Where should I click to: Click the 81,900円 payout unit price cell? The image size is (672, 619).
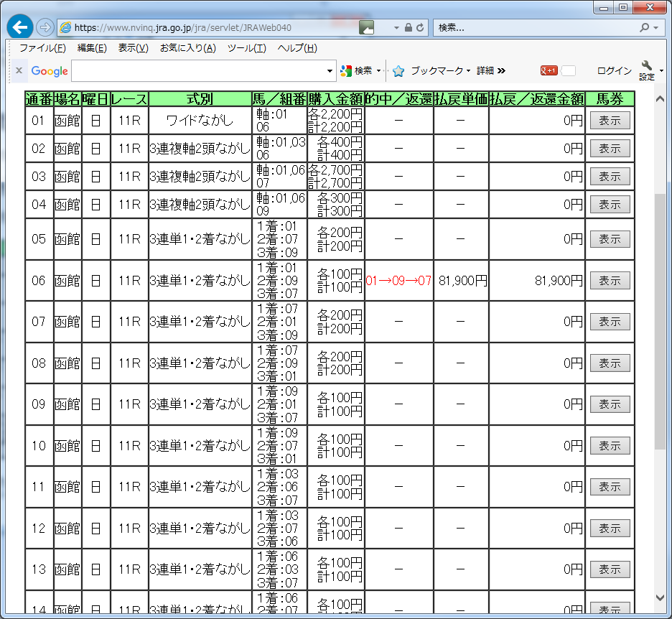(462, 281)
